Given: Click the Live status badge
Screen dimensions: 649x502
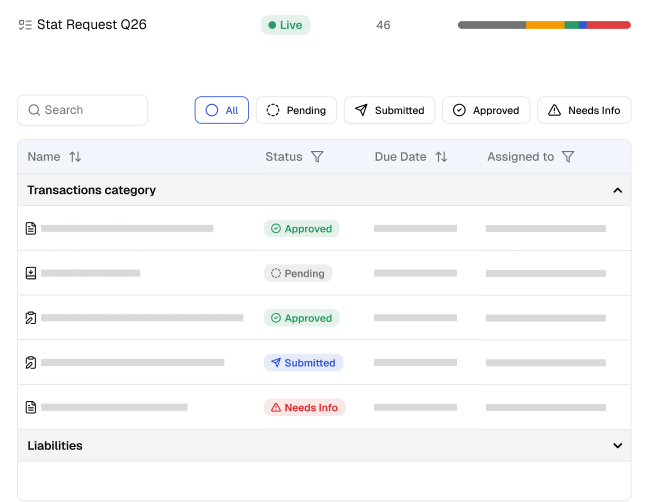Looking at the screenshot, I should (x=286, y=25).
